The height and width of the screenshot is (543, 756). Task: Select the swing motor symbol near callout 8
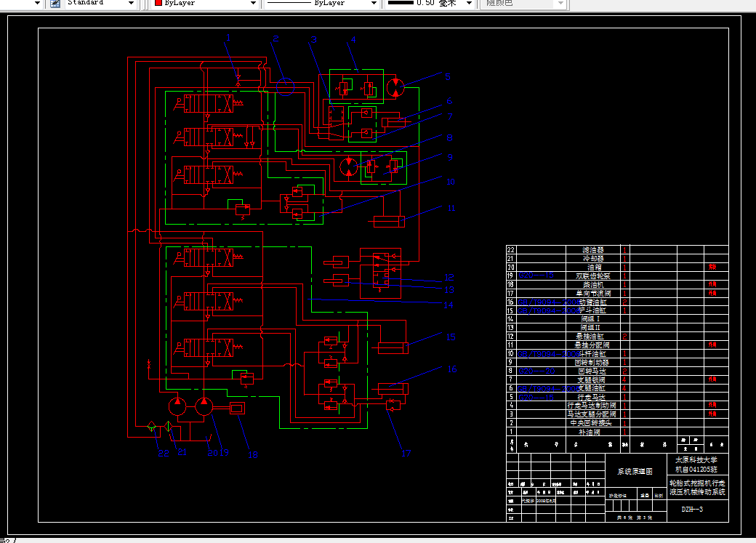click(x=349, y=167)
